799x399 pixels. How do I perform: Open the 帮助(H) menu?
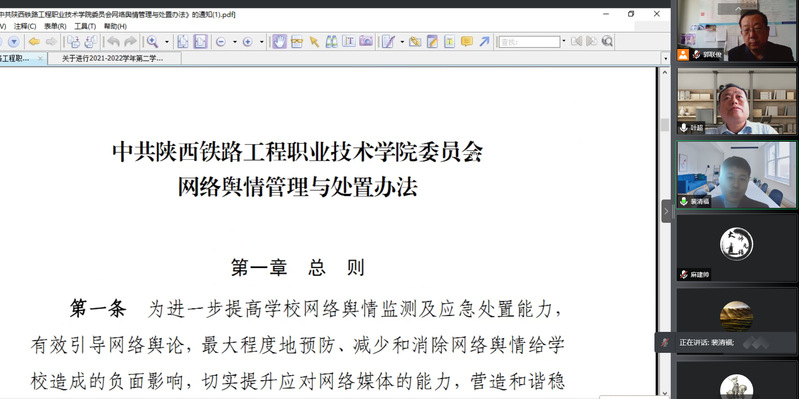click(115, 26)
